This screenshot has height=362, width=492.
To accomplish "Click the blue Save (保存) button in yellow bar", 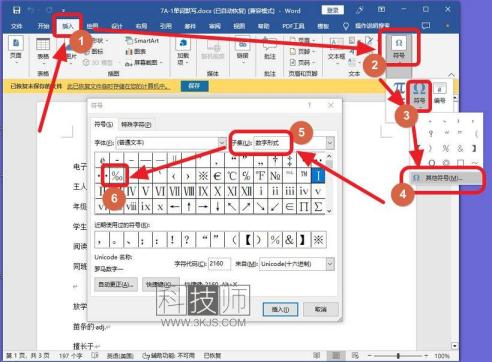I will coord(195,86).
